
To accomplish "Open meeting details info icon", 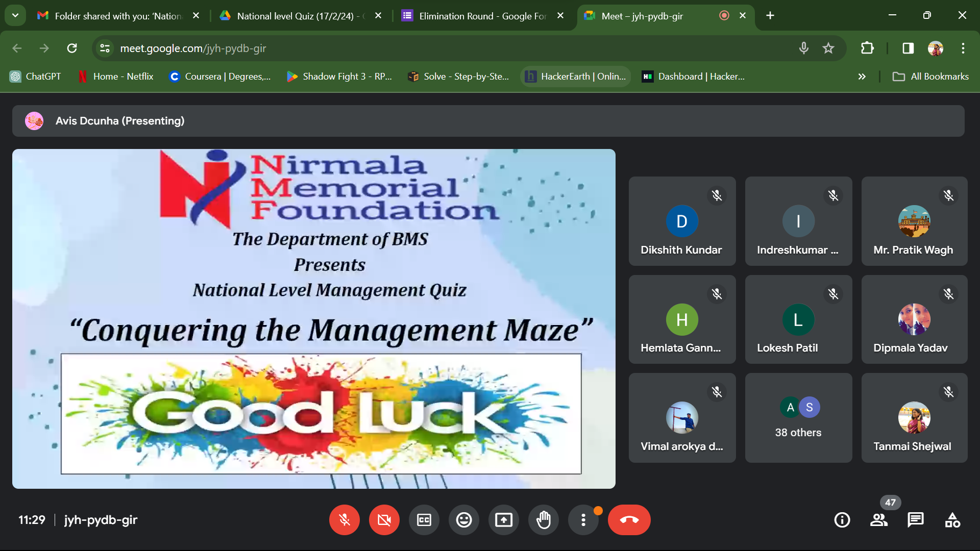I will [842, 520].
